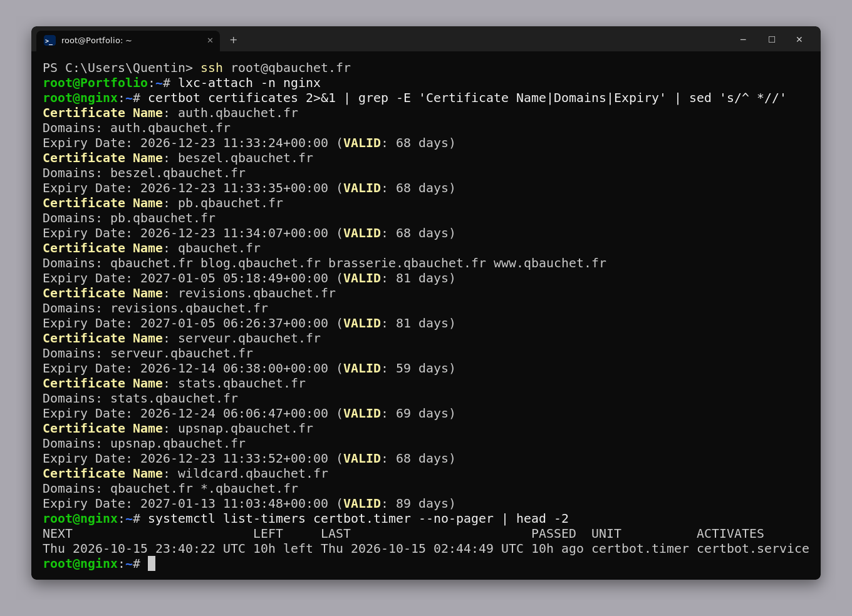
Task: Select the root@Portfolio: ~ tab
Action: 128,41
